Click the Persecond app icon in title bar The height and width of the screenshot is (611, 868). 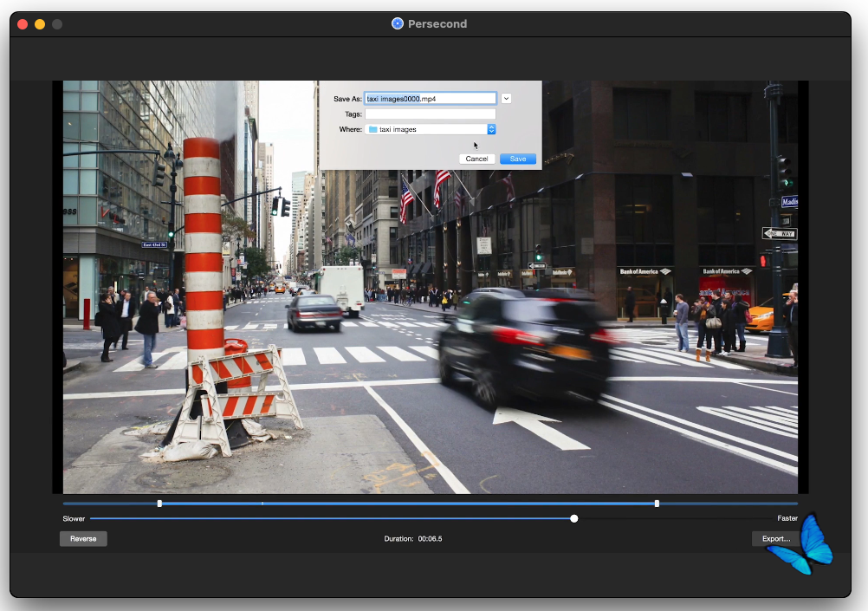398,23
